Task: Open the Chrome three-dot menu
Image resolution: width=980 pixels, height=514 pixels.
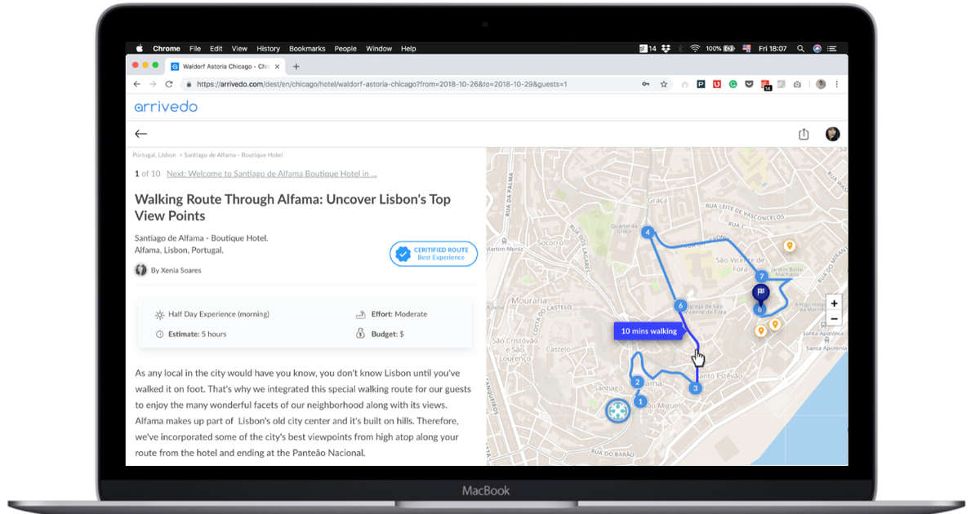Action: point(837,84)
